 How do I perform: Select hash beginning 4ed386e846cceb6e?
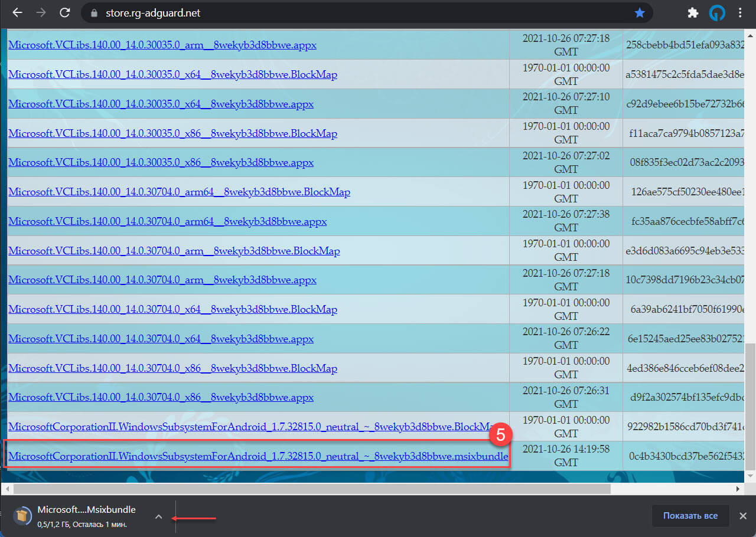685,368
